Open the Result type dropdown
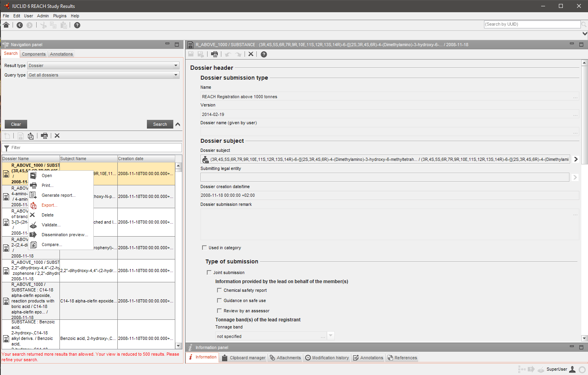The image size is (588, 375). tap(104, 65)
